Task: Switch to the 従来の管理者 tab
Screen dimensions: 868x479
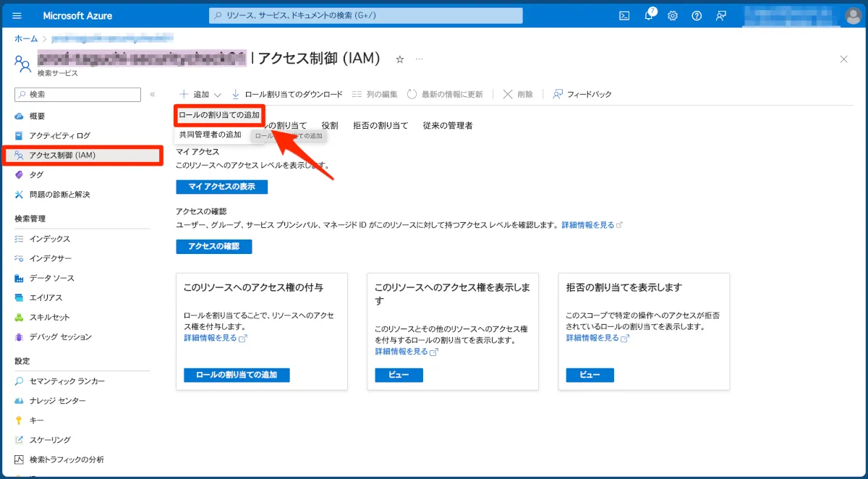Action: [x=448, y=125]
